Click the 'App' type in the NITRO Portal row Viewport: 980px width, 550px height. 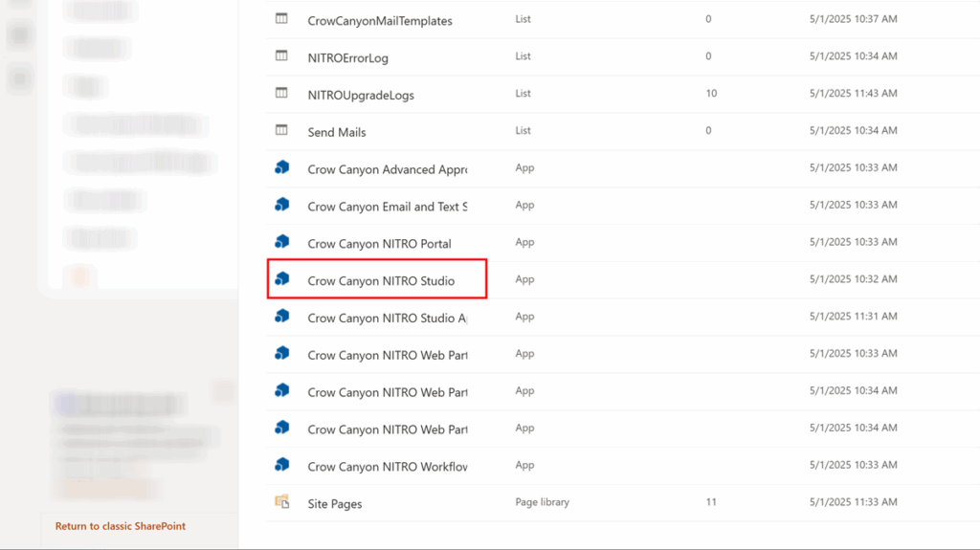click(x=525, y=242)
